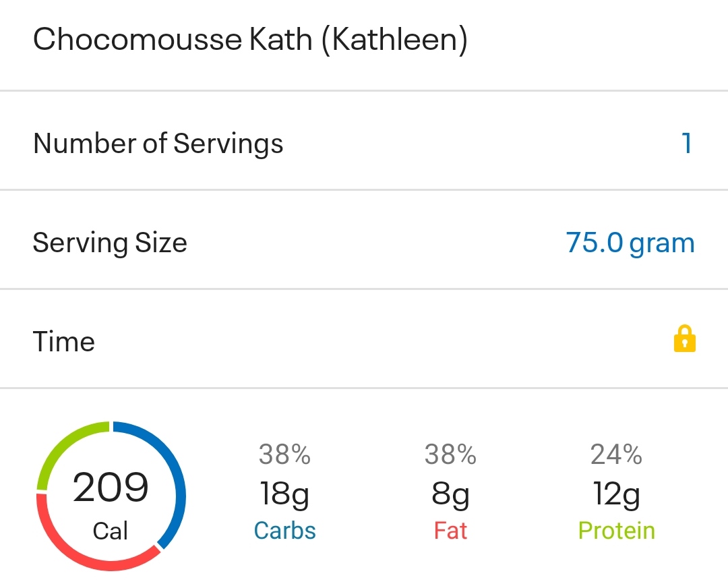Image resolution: width=728 pixels, height=586 pixels.
Task: Click the red Fat label
Action: tap(450, 531)
